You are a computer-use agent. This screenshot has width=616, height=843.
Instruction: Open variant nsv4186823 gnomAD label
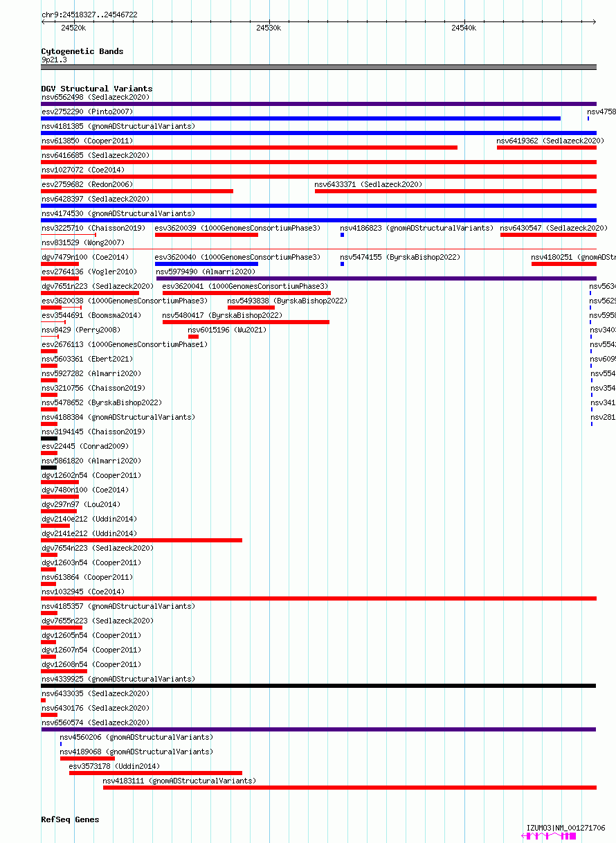[417, 228]
